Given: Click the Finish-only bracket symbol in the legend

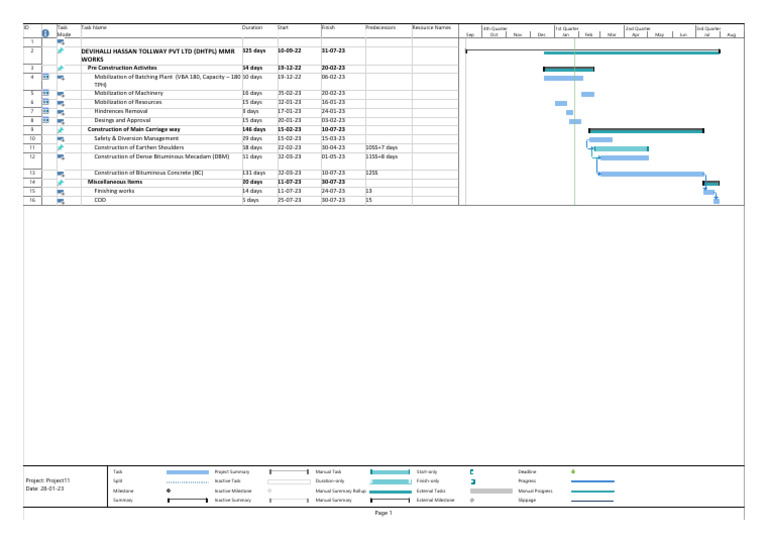Looking at the screenshot, I should (473, 481).
